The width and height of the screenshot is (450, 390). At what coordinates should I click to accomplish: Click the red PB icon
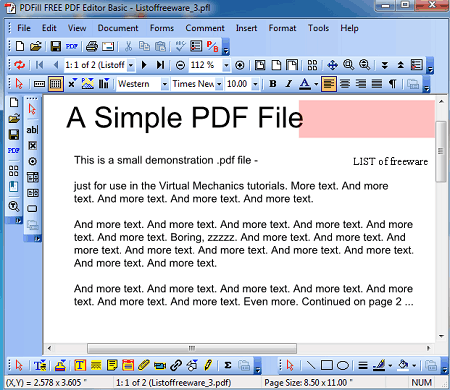pyautogui.click(x=212, y=46)
